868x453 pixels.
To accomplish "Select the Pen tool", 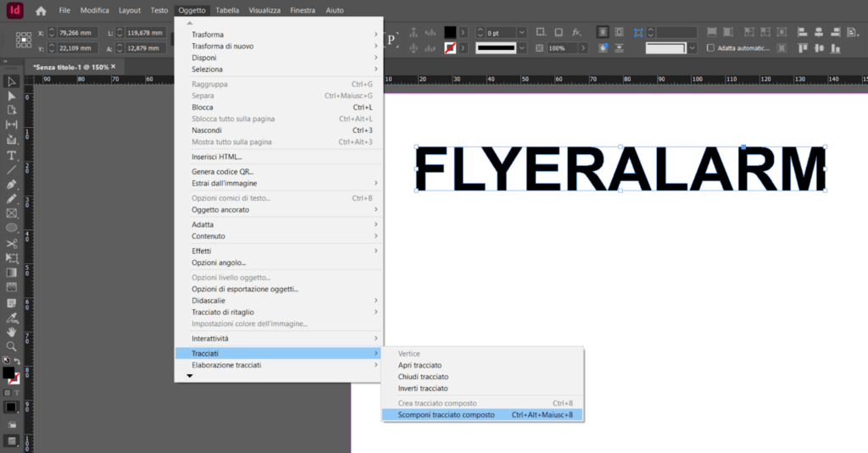I will tap(12, 184).
